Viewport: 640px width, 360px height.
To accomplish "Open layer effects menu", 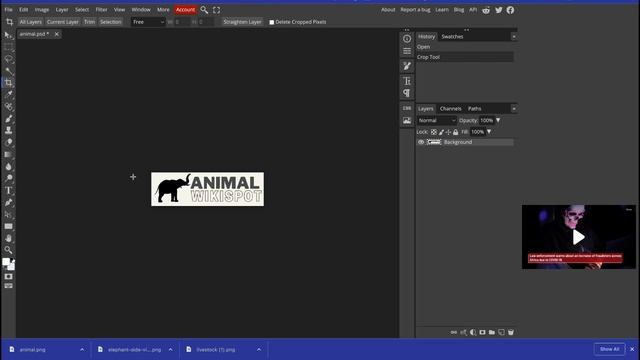I will tap(463, 332).
